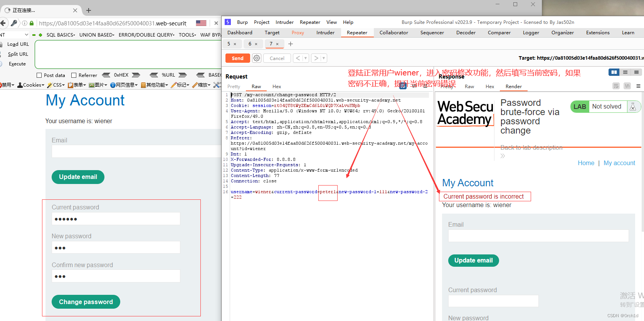Open Burp Project menu

(x=262, y=22)
